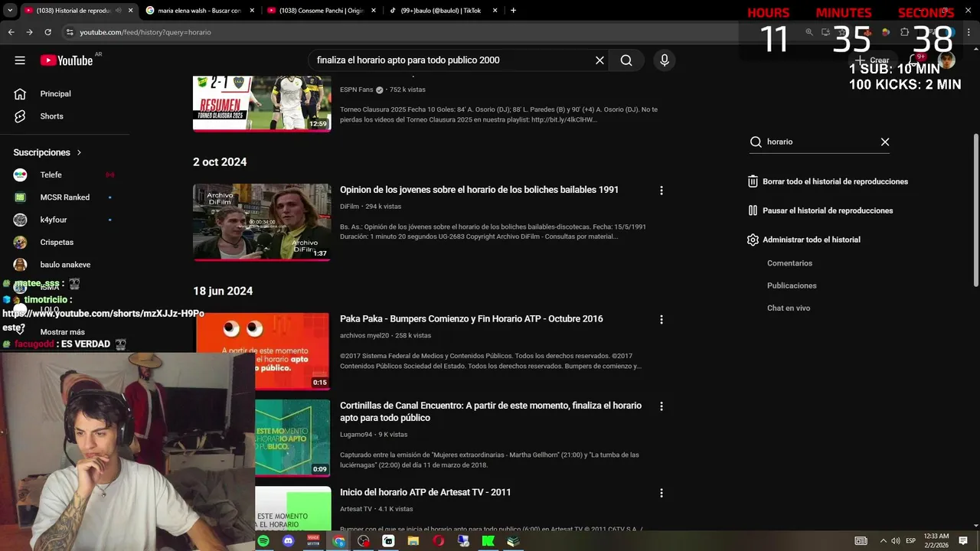980x551 pixels.
Task: Open options for boliches bailables 1991 video
Action: [x=661, y=191]
